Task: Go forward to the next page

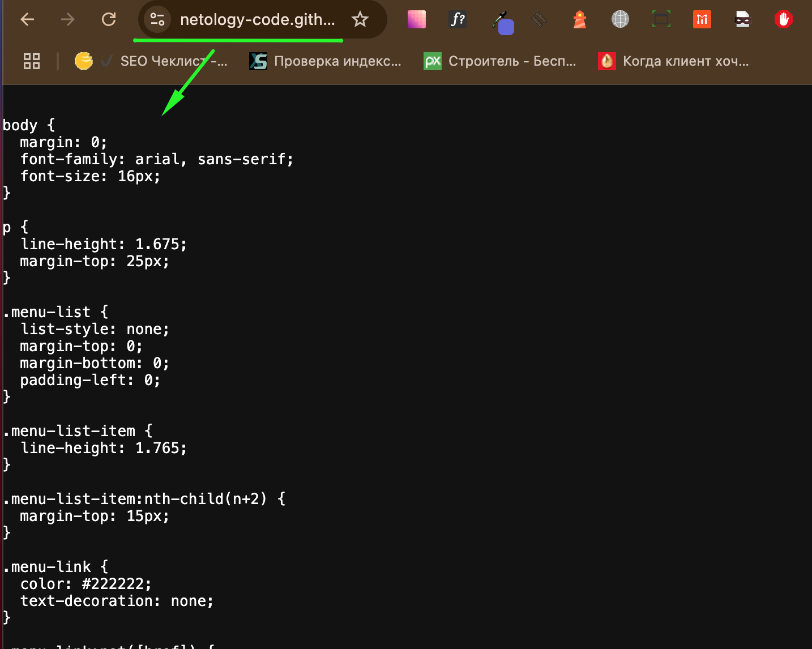Action: point(68,20)
